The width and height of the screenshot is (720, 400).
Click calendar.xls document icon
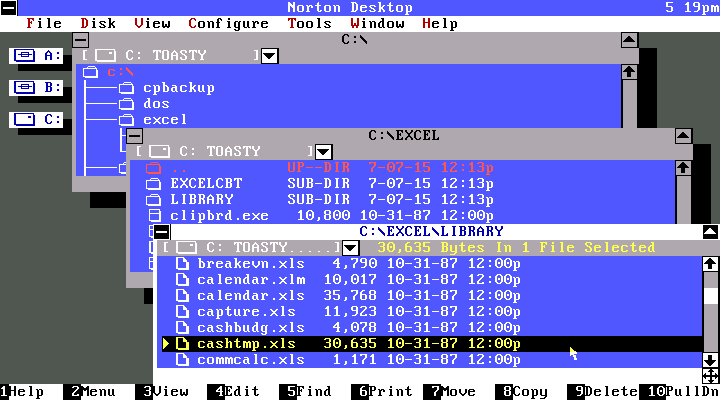[182, 296]
